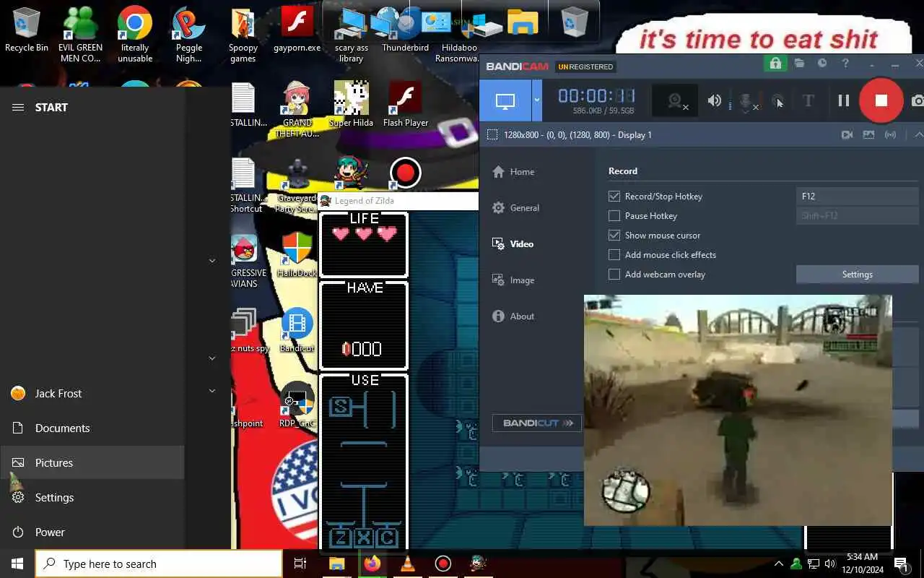The image size is (924, 578).
Task: Show hidden tray icons chevron
Action: pos(778,564)
